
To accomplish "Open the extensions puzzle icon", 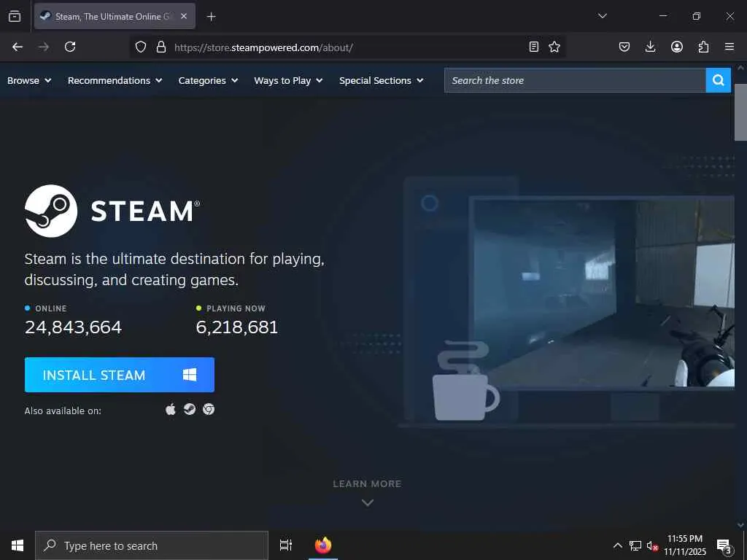I will point(703,47).
